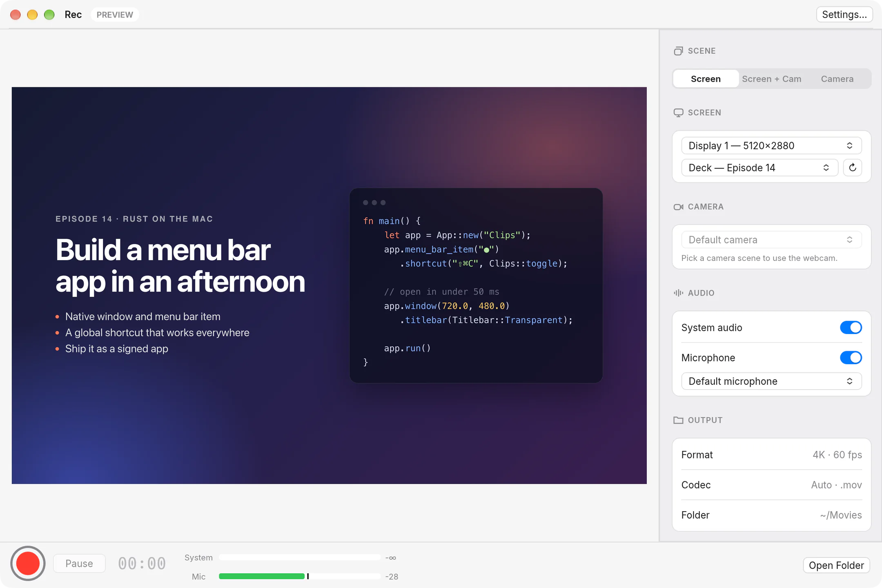Click the green fullscreen window button

49,15
